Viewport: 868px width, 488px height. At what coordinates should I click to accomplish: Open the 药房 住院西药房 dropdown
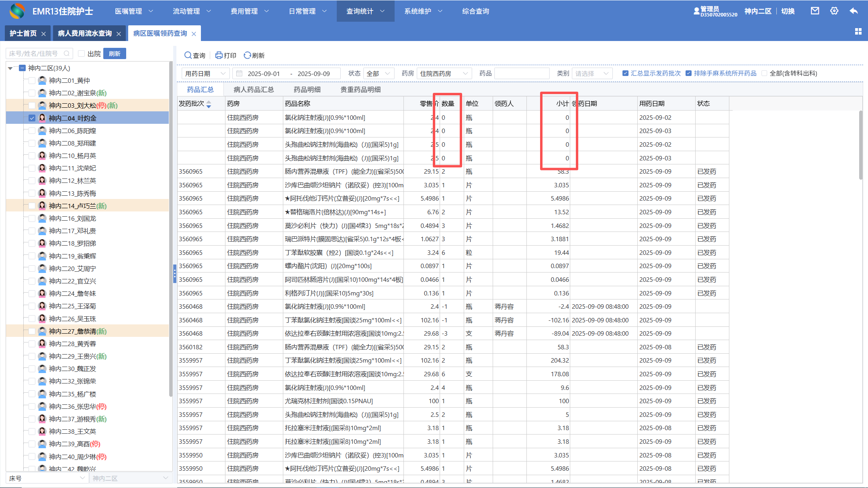pos(444,74)
